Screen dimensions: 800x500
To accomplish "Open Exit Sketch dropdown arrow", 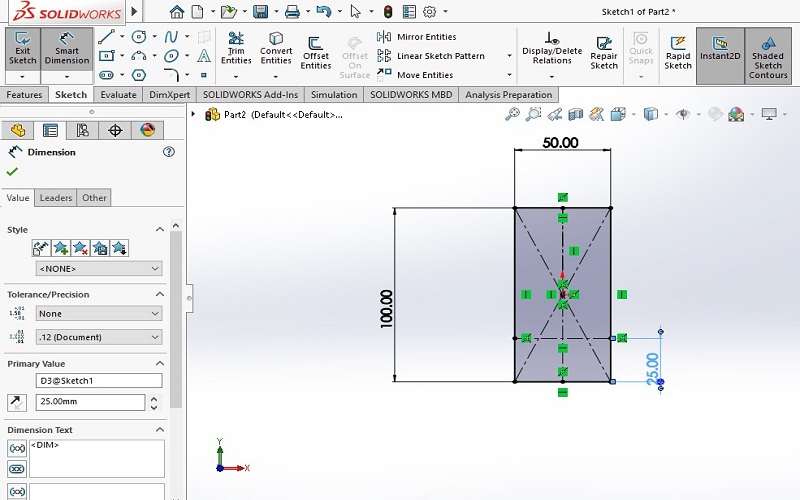I will point(22,77).
